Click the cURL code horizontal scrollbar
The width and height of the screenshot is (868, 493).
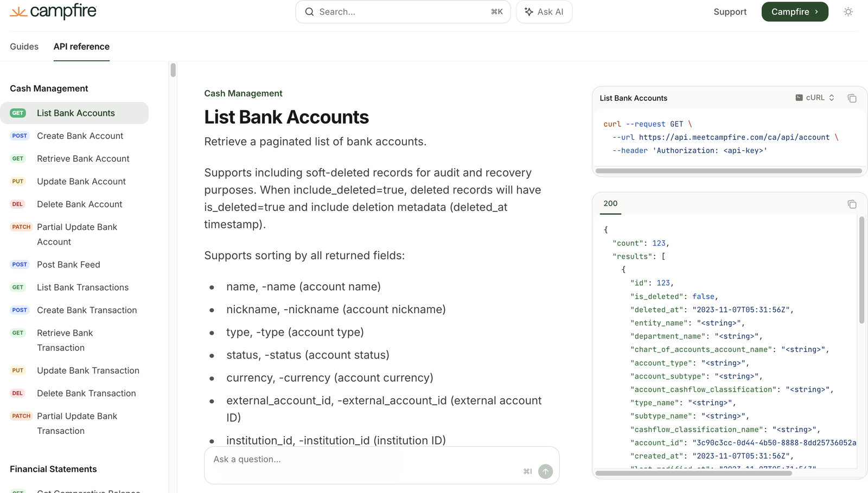[729, 171]
